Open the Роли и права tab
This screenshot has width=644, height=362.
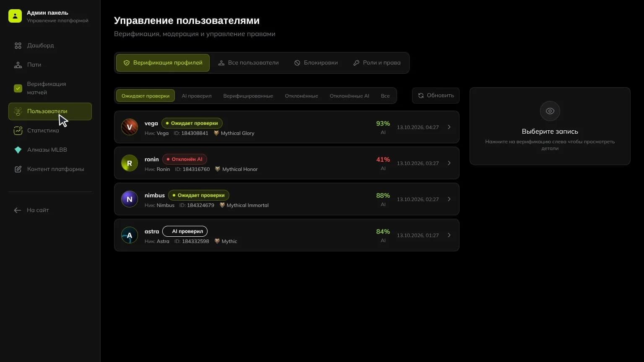click(377, 63)
